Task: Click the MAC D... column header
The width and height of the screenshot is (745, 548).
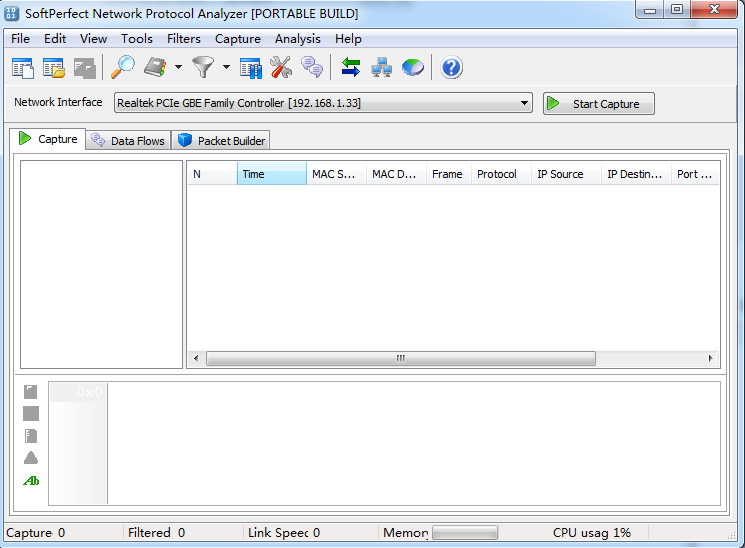Action: coord(396,174)
